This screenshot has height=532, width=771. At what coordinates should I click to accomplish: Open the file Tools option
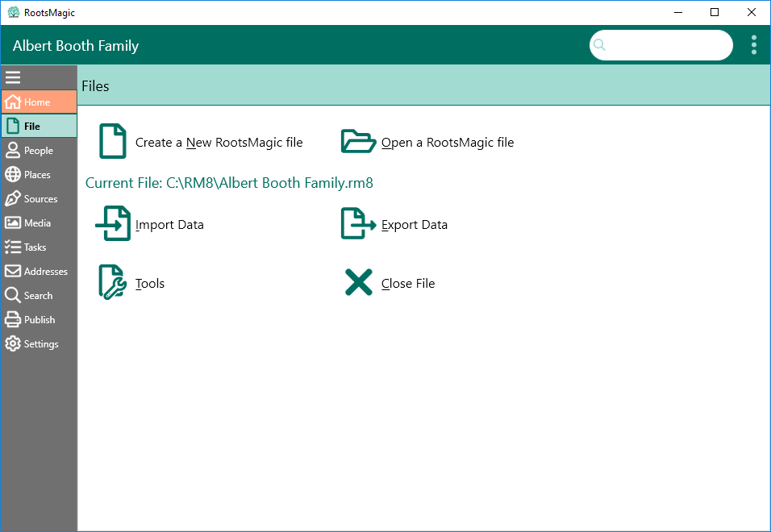(131, 283)
